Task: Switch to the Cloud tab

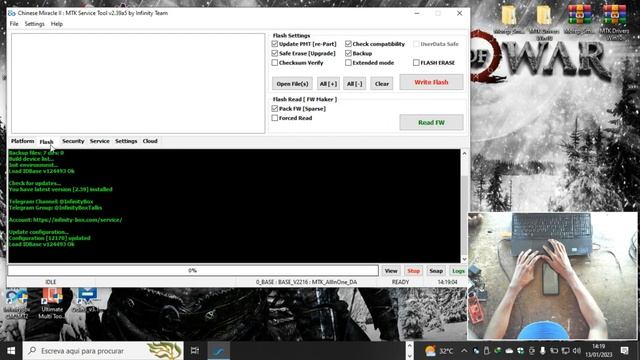Action: pos(150,141)
